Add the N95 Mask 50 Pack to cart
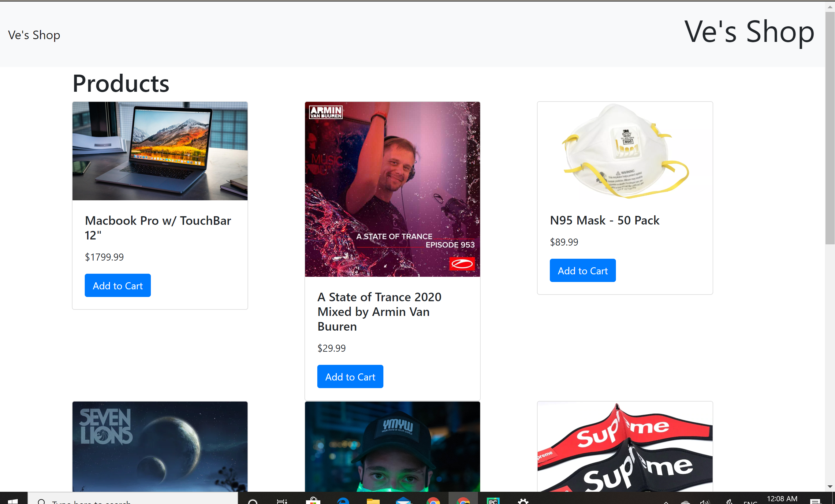 [583, 270]
